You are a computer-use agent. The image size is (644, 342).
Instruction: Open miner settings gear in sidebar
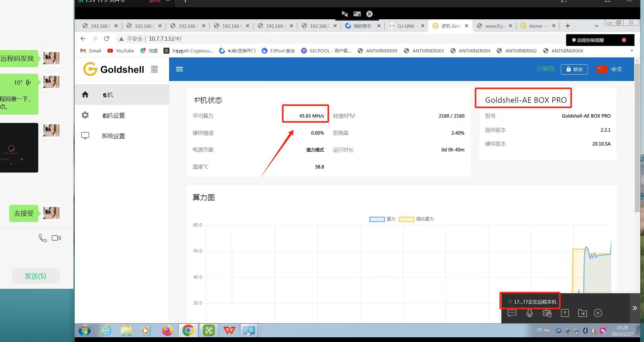[x=85, y=115]
